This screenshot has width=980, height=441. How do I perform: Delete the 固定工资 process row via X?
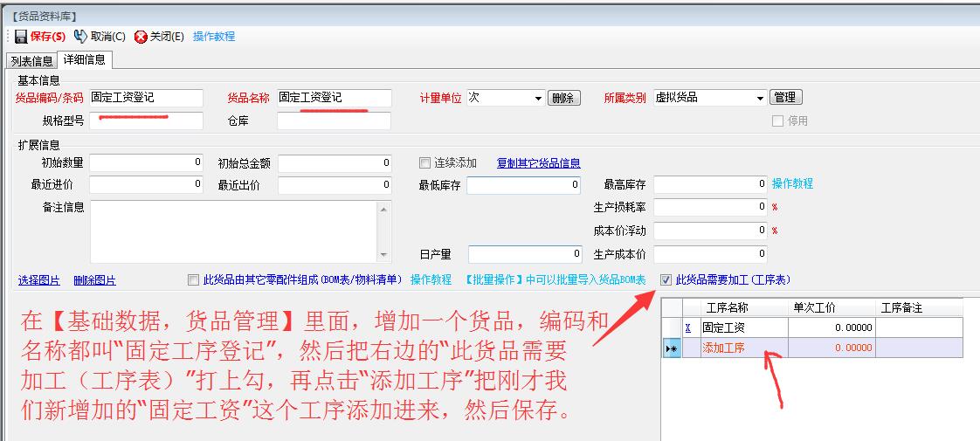coord(688,327)
